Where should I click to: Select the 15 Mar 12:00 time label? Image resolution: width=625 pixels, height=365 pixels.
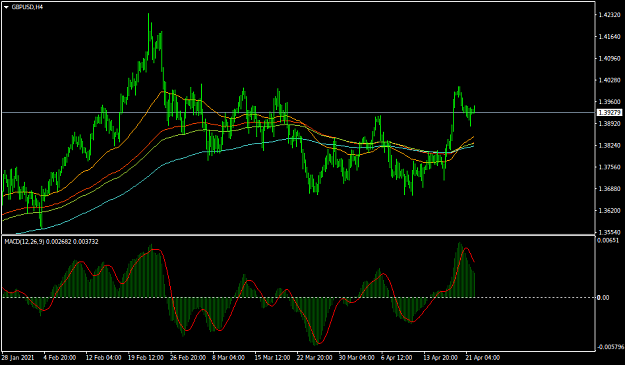click(x=272, y=358)
